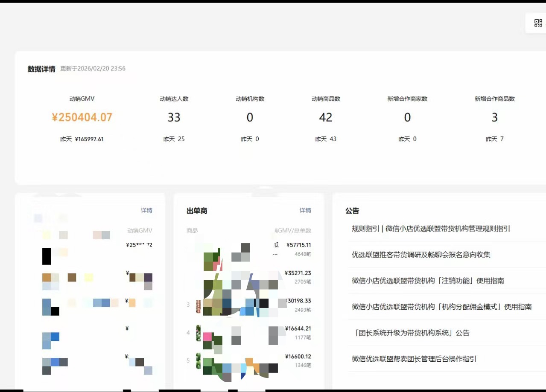The width and height of the screenshot is (546, 392).
Task: Click the ¥16600.12 product GMV entry
Action: (x=298, y=357)
